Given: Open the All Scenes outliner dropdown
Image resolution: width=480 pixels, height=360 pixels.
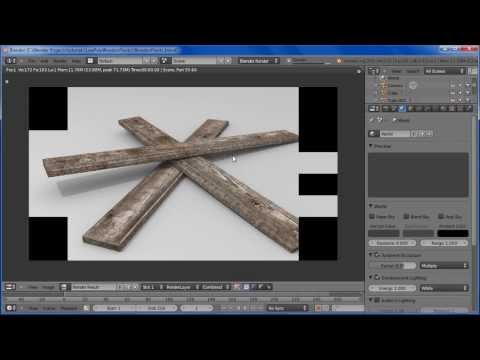Looking at the screenshot, I should (x=444, y=71).
